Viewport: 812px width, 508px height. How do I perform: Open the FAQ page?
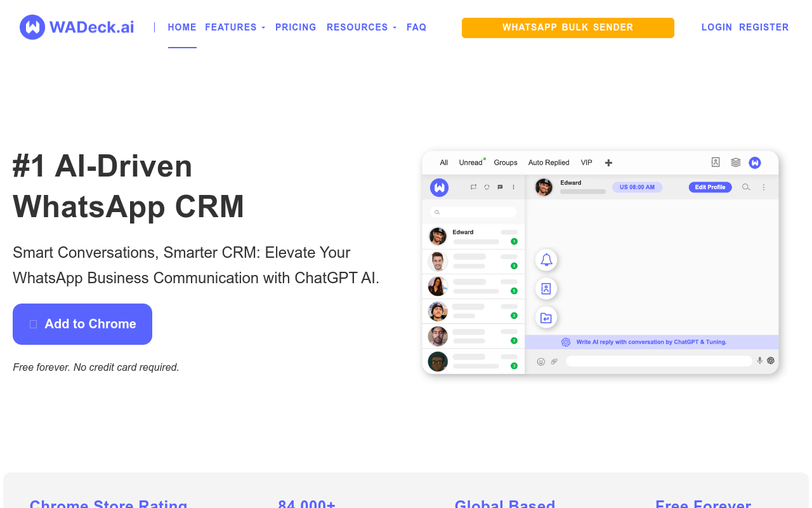click(416, 27)
